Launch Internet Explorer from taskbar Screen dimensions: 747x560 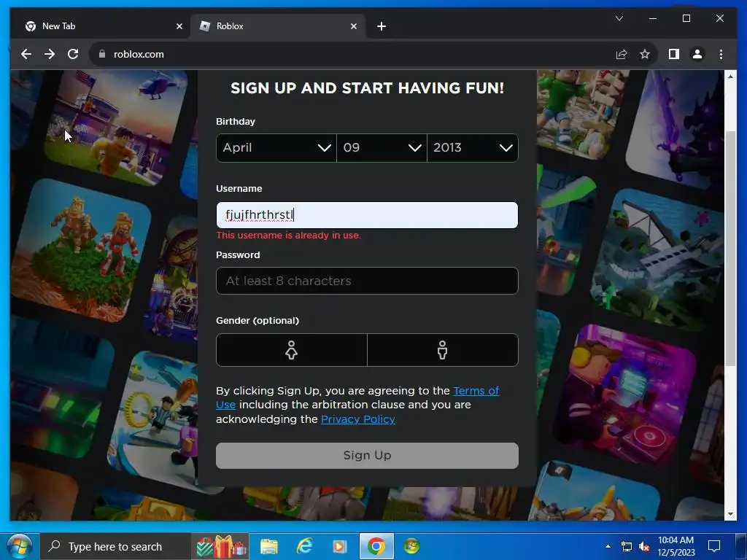(304, 547)
